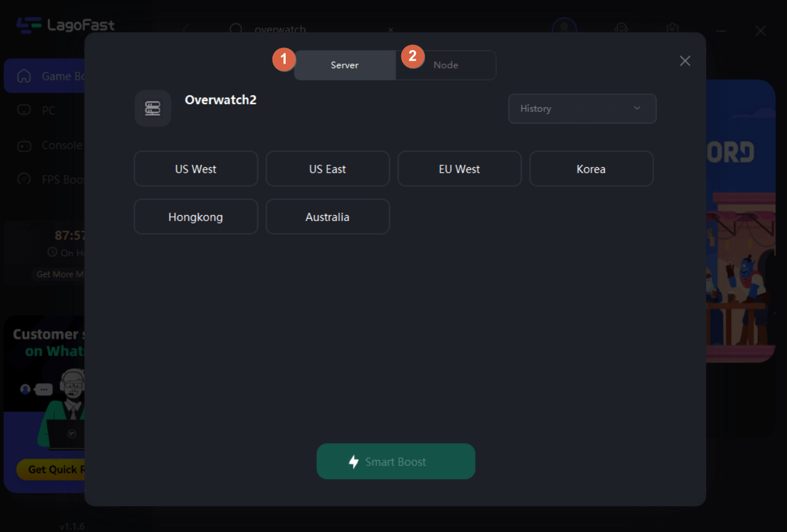The height and width of the screenshot is (532, 787).
Task: Click the LagoFast logo in background window
Action: click(x=65, y=25)
